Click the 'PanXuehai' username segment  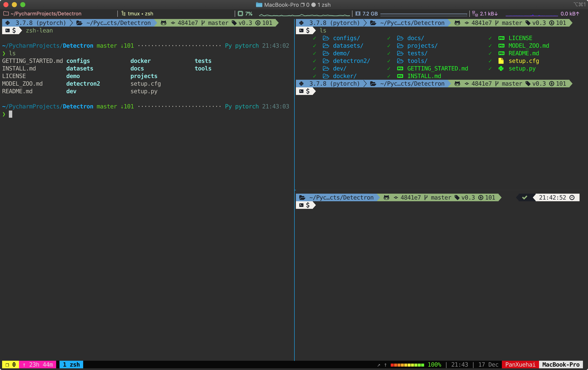click(520, 364)
